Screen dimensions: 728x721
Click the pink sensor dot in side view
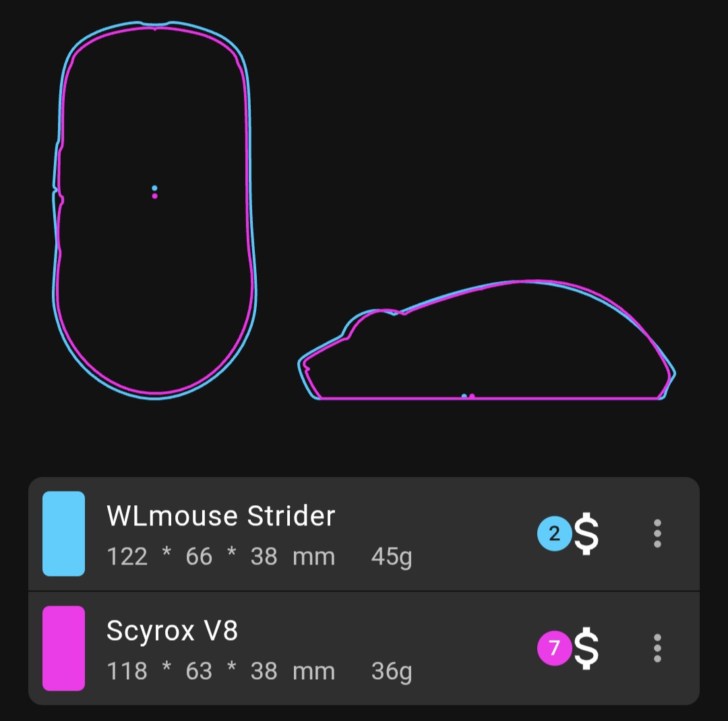pos(472,397)
